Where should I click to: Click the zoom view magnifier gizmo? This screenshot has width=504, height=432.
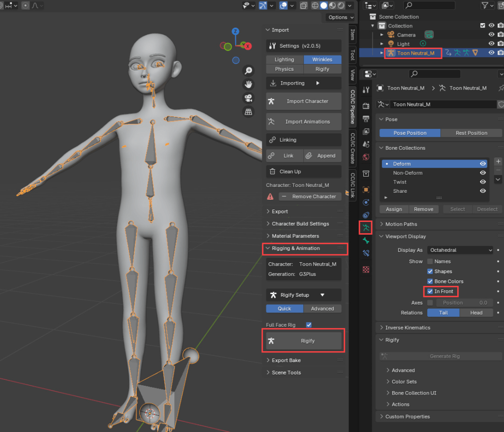[249, 71]
